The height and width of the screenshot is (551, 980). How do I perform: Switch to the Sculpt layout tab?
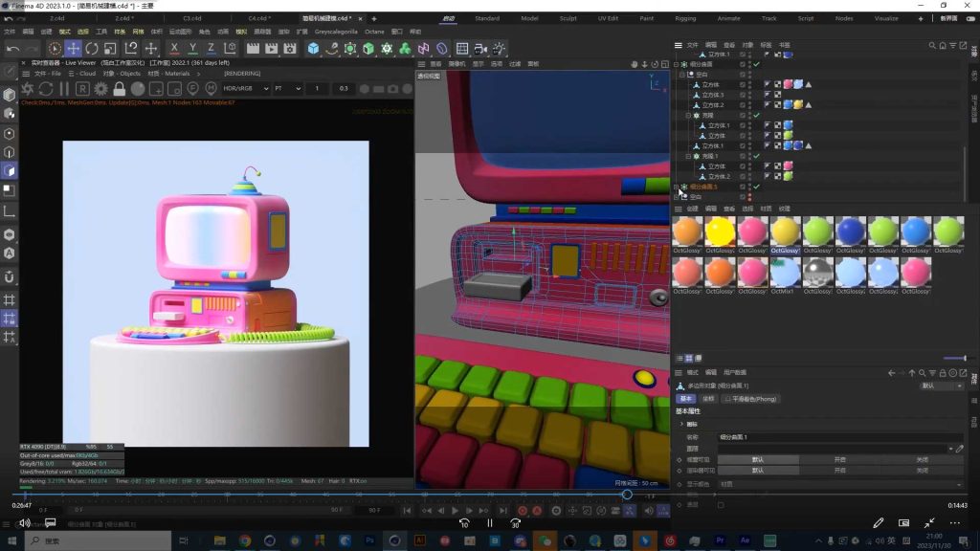click(568, 18)
